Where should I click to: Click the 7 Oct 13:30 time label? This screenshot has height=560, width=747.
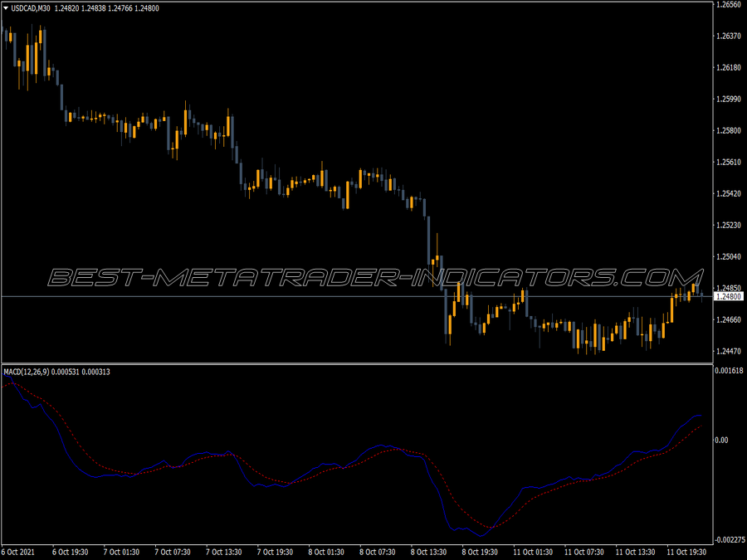coord(224,553)
